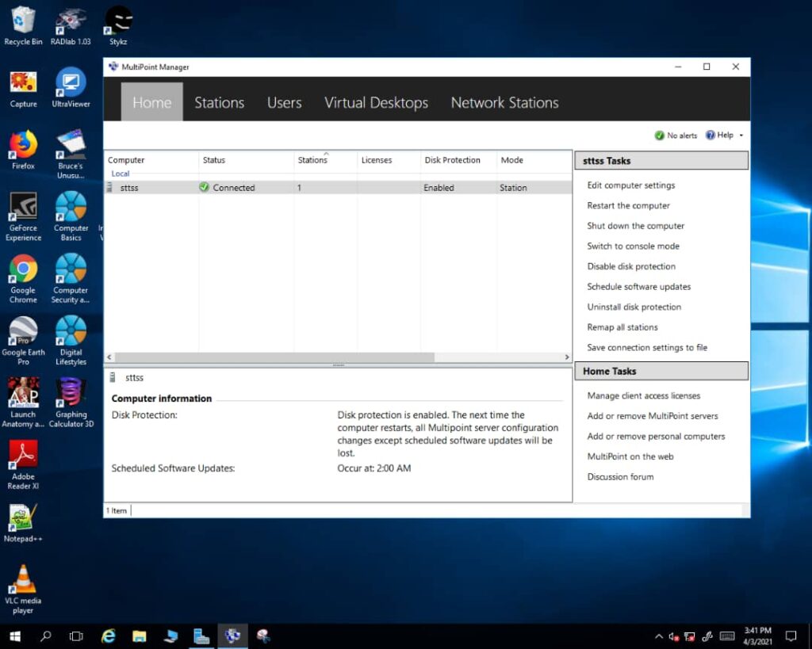812x649 pixels.
Task: Sort by the Mode column header
Action: (x=534, y=160)
